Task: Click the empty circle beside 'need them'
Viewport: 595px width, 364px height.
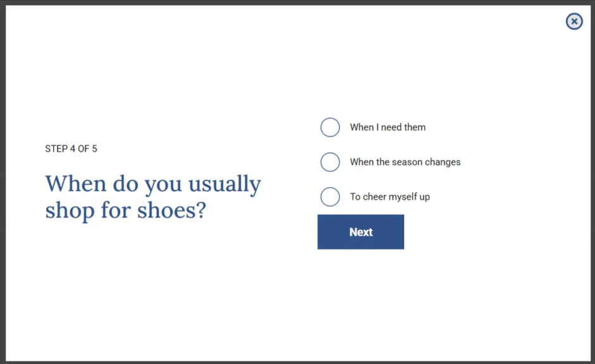Action: 330,127
